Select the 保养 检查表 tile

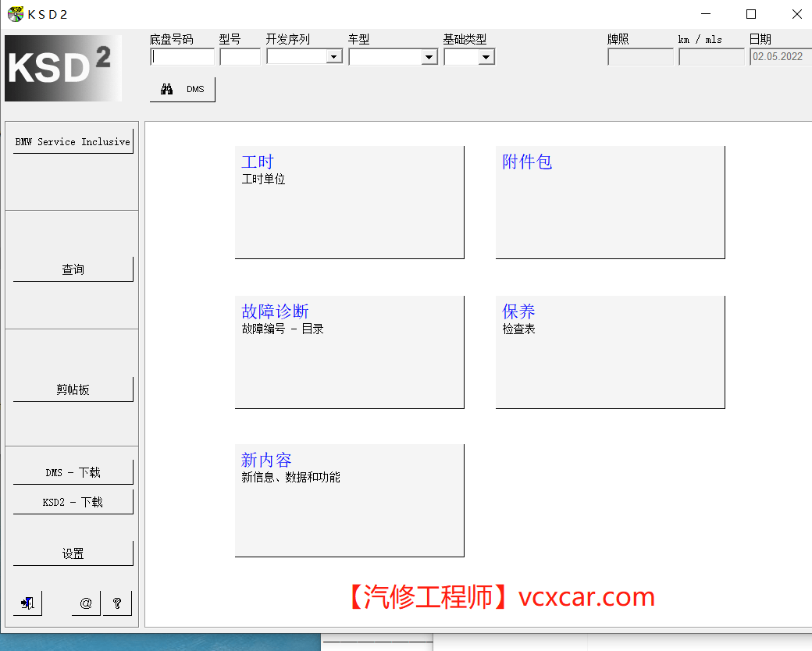[x=610, y=351]
